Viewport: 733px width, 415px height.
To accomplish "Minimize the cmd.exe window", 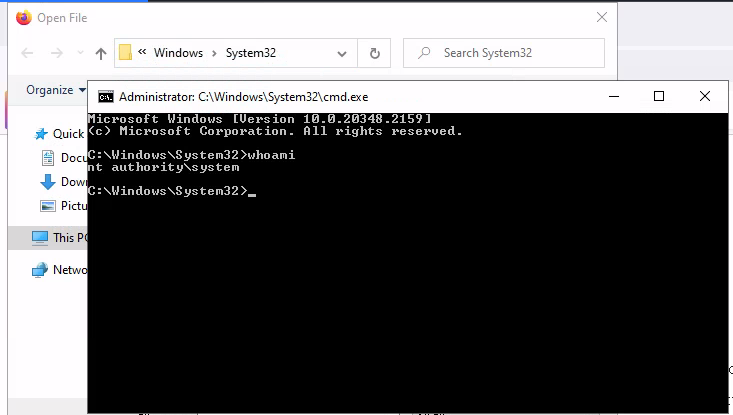I will click(x=614, y=96).
